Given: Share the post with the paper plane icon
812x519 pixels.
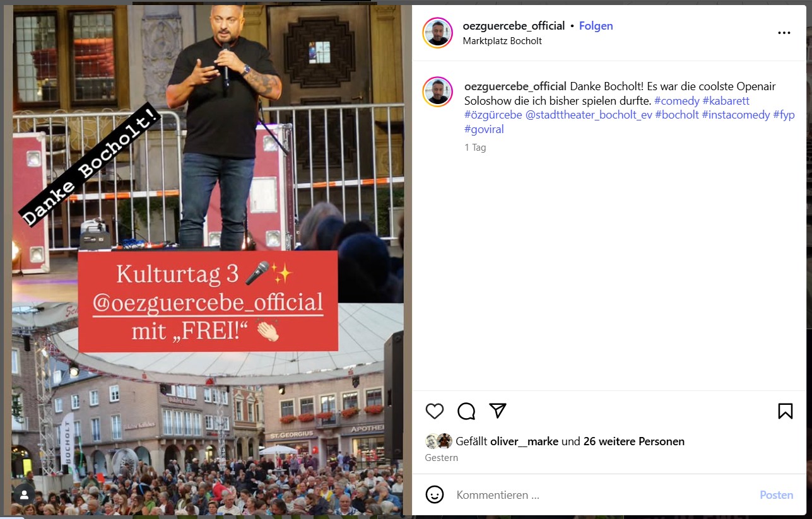Looking at the screenshot, I should point(498,411).
